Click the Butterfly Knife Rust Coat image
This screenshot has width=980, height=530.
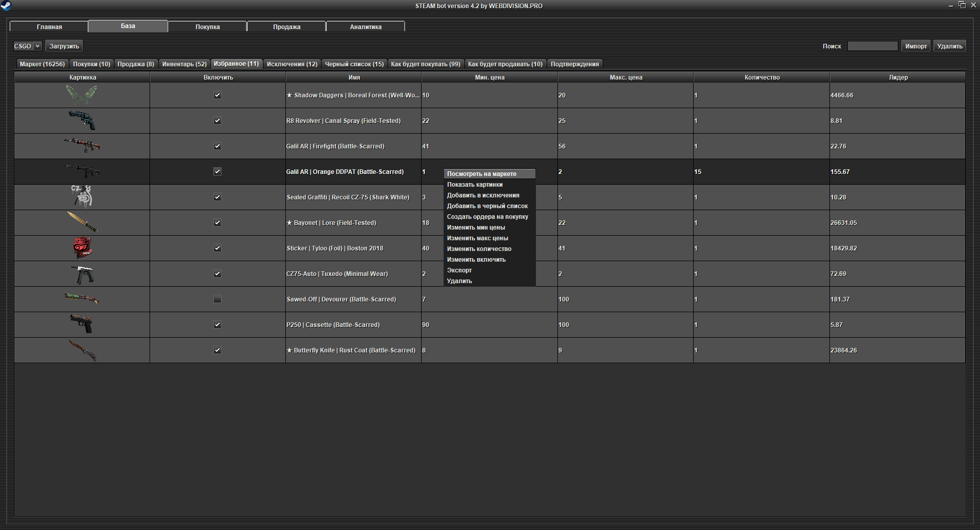click(82, 350)
